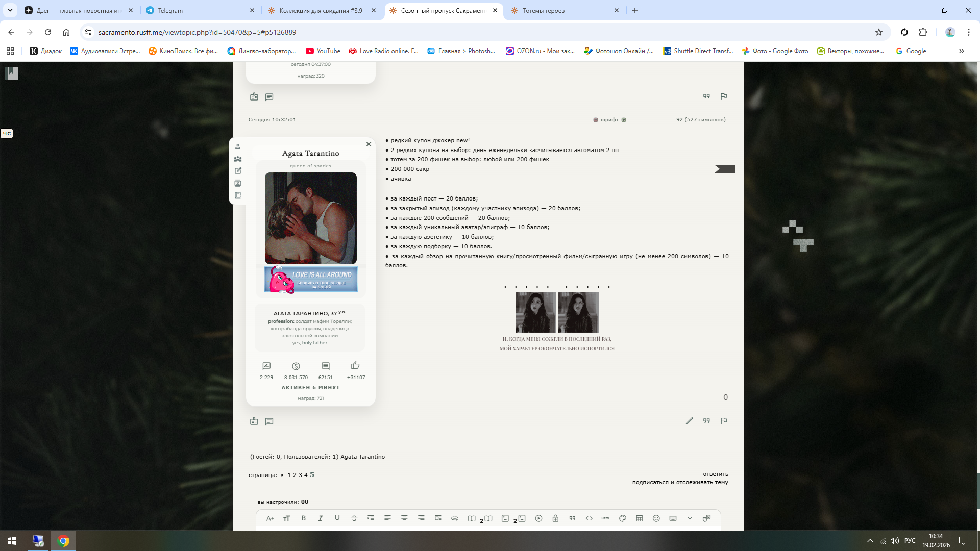Go to page 4 of the topic
Viewport: 980px width, 551px height.
click(306, 475)
